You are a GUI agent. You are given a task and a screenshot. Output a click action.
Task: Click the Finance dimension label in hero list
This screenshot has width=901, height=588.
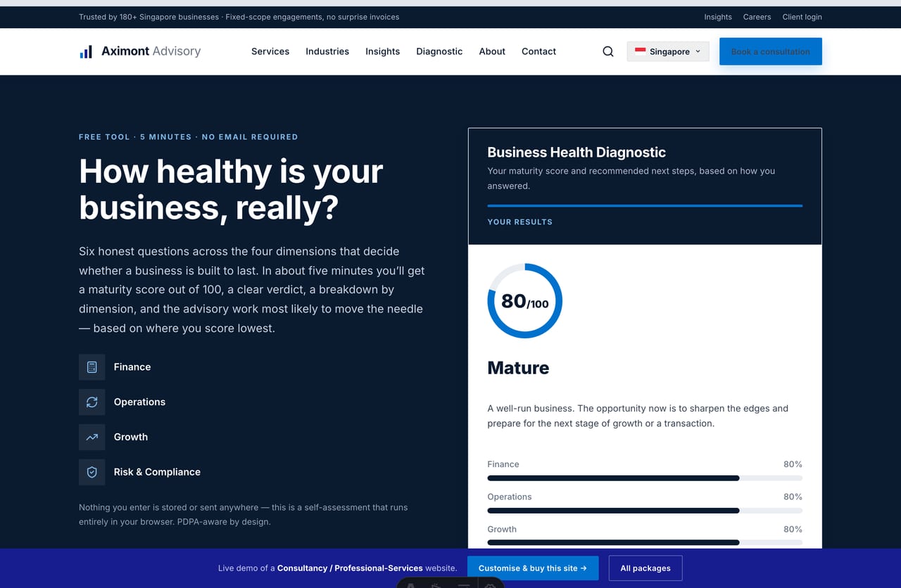point(132,367)
